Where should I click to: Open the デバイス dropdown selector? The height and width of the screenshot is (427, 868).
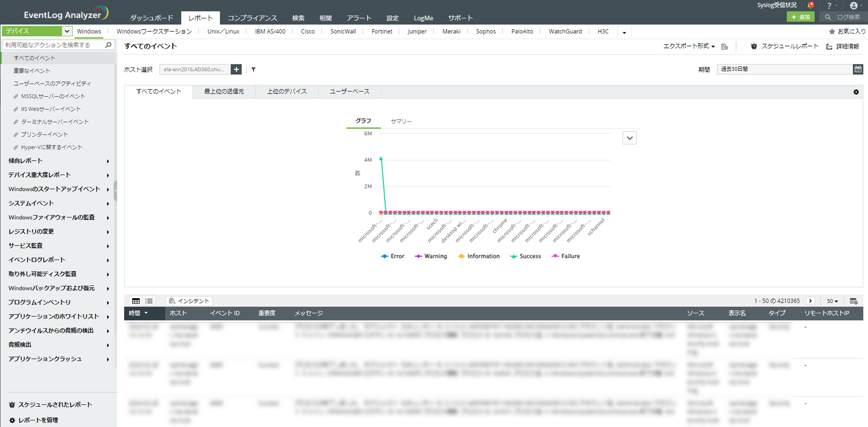37,31
